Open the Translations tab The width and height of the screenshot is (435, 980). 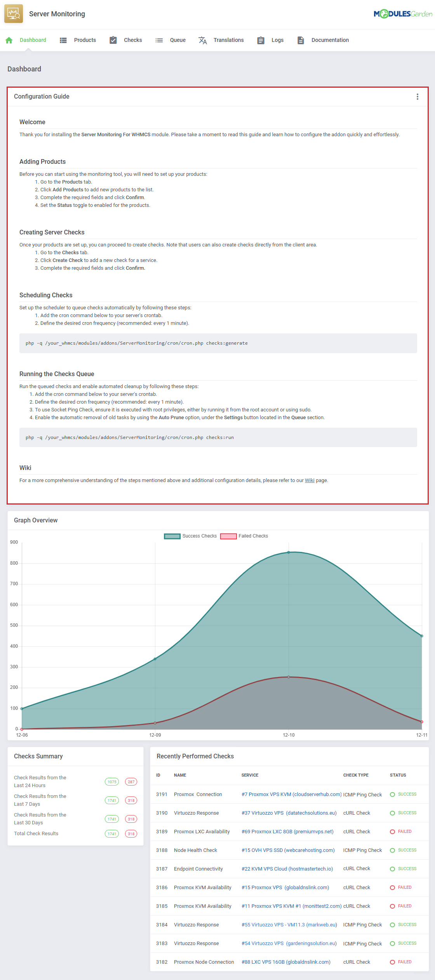229,40
